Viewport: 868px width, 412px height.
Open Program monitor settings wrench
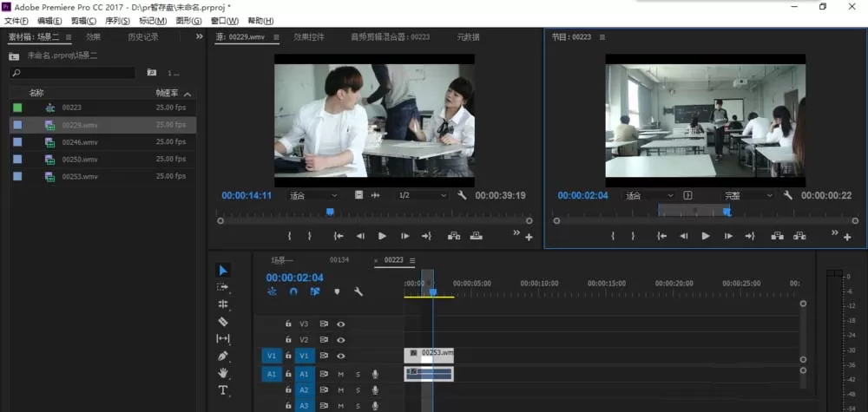787,195
